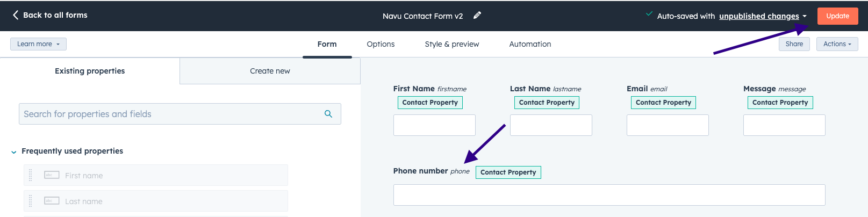Open the Learn more dropdown
The image size is (868, 217).
click(38, 44)
